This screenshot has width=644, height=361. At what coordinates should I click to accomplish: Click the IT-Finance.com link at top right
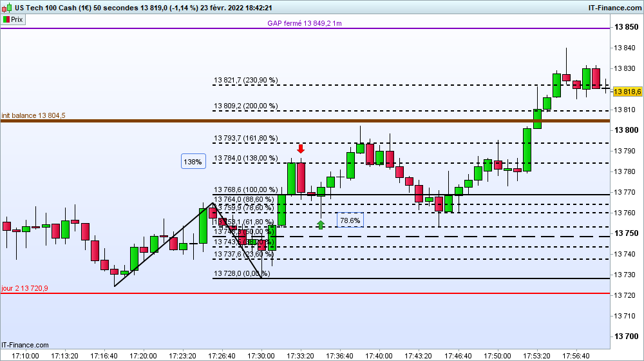click(615, 7)
